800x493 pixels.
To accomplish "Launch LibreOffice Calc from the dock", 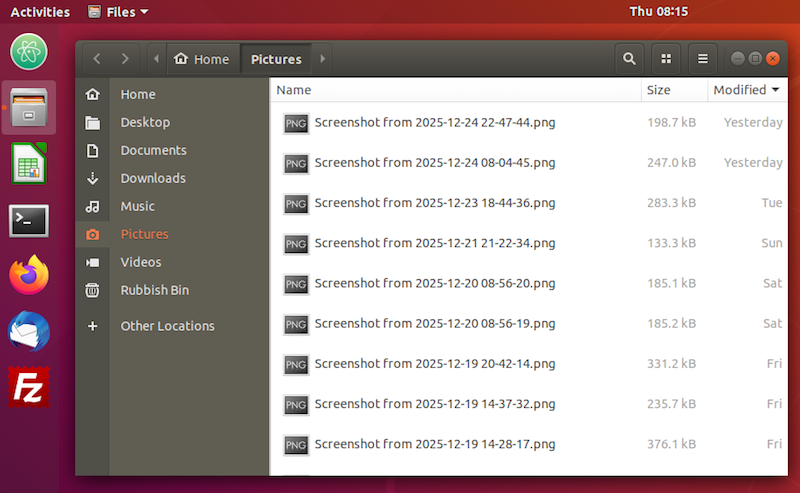I will (x=29, y=164).
